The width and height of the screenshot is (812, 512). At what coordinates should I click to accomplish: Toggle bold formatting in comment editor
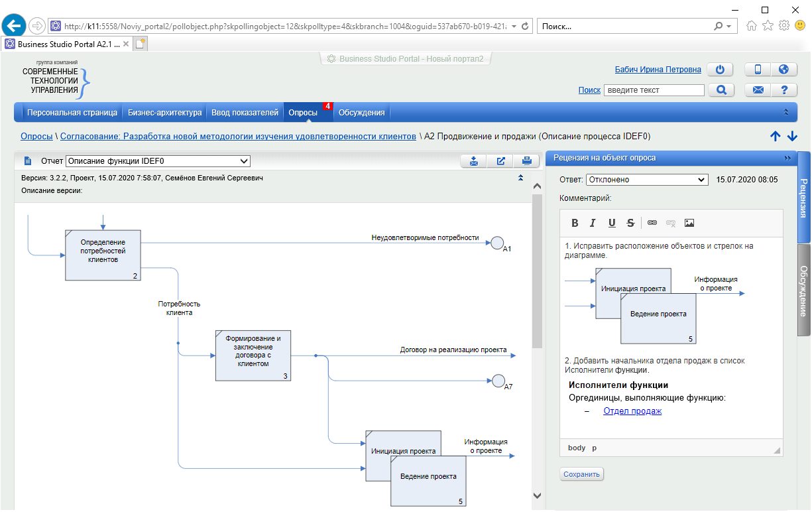[575, 223]
